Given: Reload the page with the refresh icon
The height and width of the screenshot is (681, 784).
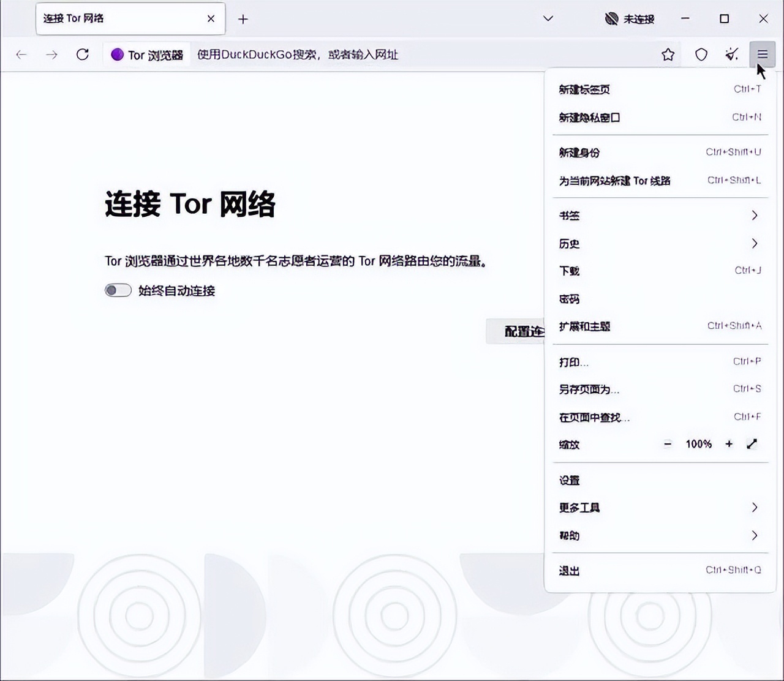Looking at the screenshot, I should coord(83,55).
